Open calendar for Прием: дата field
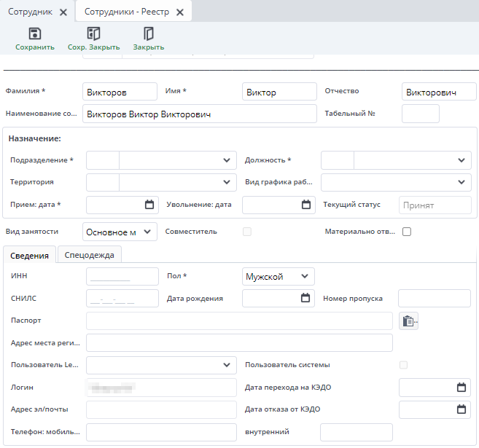Image resolution: width=479 pixels, height=448 pixels. click(149, 205)
